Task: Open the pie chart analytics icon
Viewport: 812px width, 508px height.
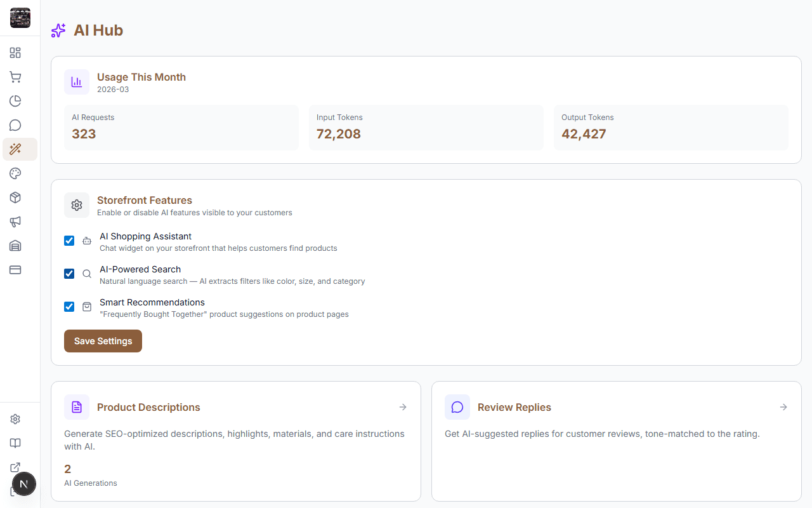Action: [x=15, y=101]
